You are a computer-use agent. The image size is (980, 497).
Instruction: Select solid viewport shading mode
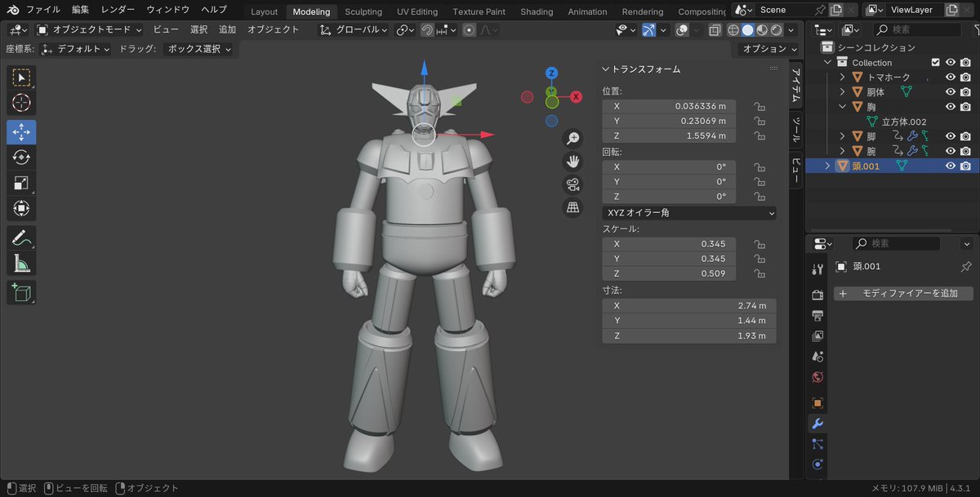tap(747, 30)
